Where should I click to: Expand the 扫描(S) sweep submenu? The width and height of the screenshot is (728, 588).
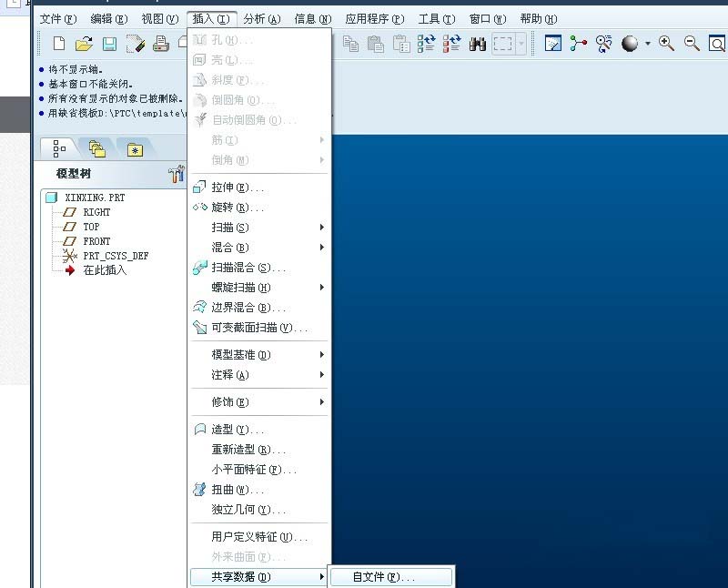(x=259, y=228)
